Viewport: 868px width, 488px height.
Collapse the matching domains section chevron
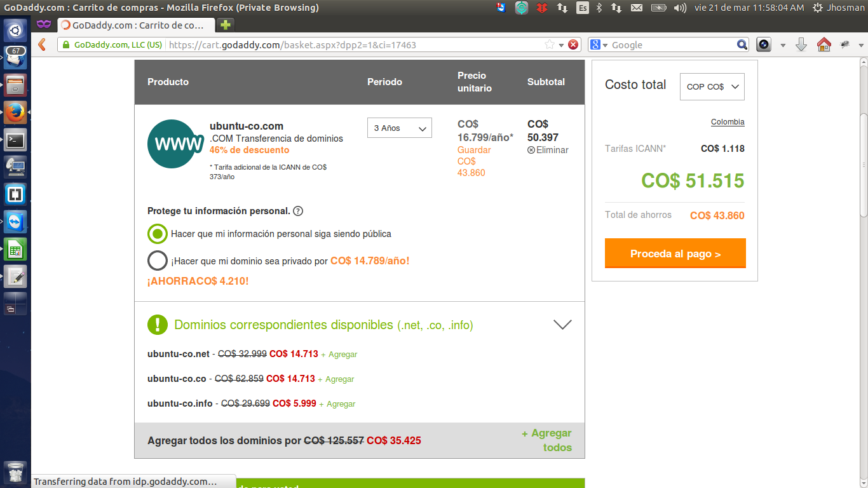pos(562,324)
